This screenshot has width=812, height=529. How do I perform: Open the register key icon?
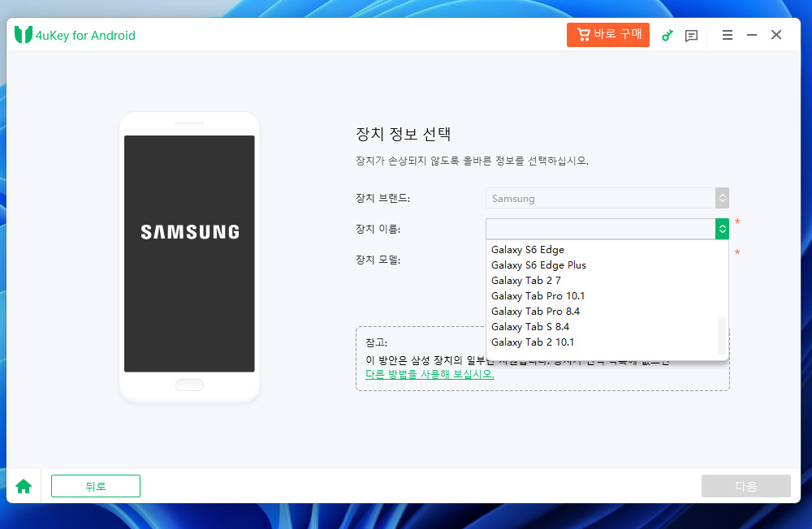tap(667, 35)
